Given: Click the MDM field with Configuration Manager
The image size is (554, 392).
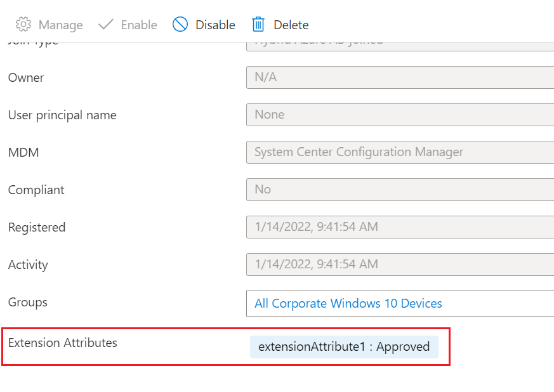Looking at the screenshot, I should coord(400,152).
